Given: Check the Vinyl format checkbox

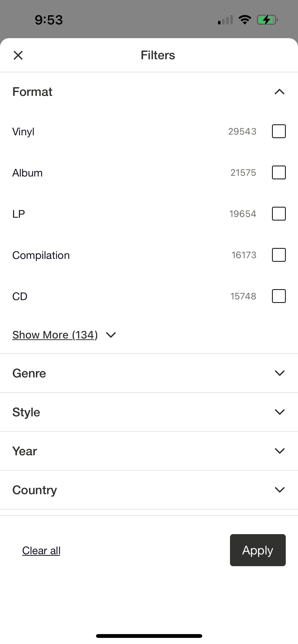Looking at the screenshot, I should (279, 131).
